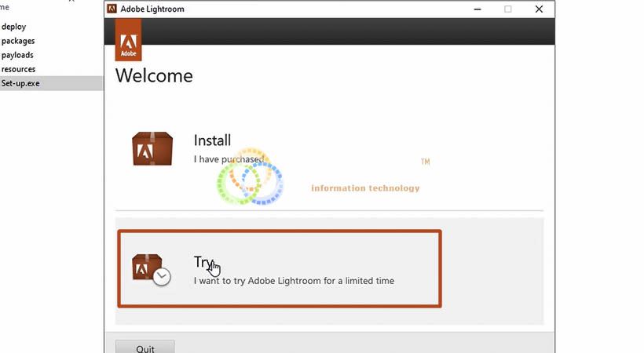Image resolution: width=644 pixels, height=353 pixels.
Task: Select the deploy folder in file list
Action: (x=13, y=27)
